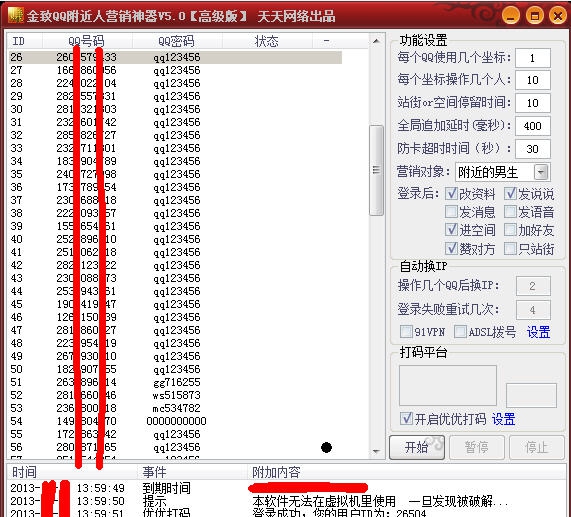Enable the 发语音 checkbox
The image size is (571, 517).
511,212
